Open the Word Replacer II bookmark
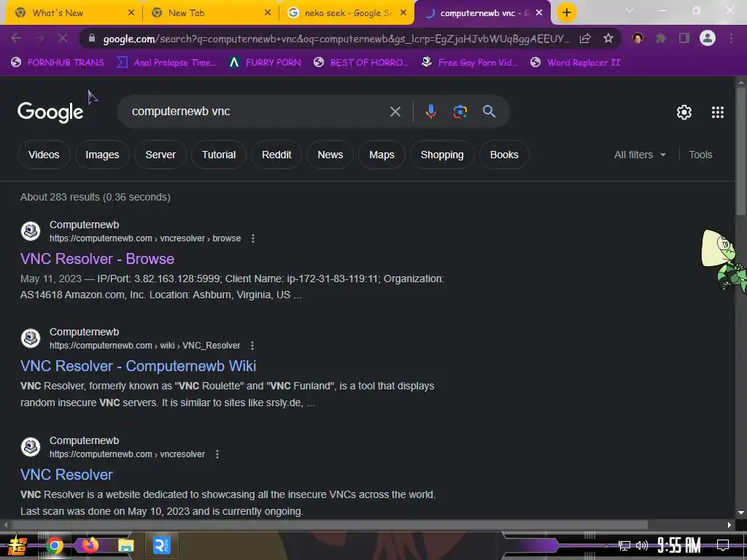 576,63
